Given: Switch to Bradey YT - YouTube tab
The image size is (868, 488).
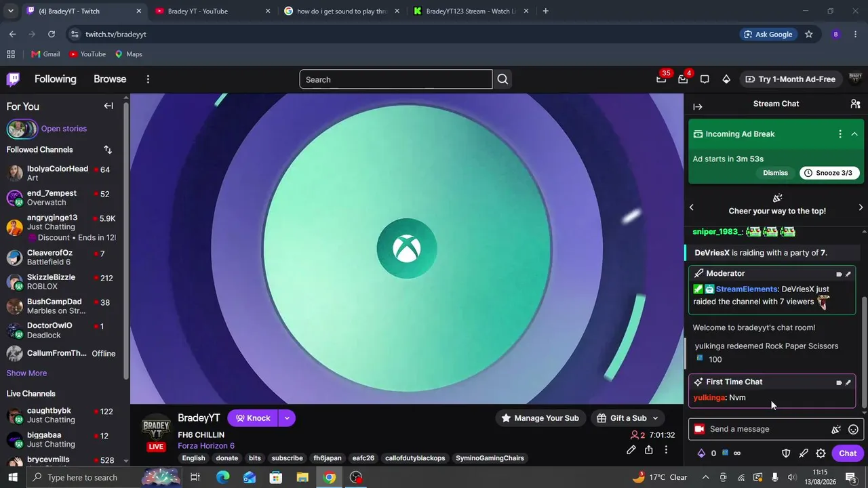Looking at the screenshot, I should point(213,11).
